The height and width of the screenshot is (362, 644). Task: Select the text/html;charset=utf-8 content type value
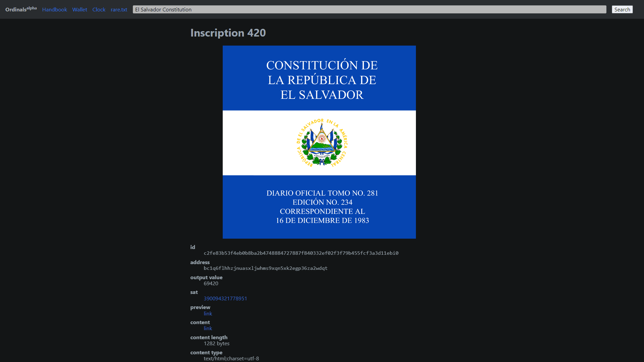click(x=231, y=358)
